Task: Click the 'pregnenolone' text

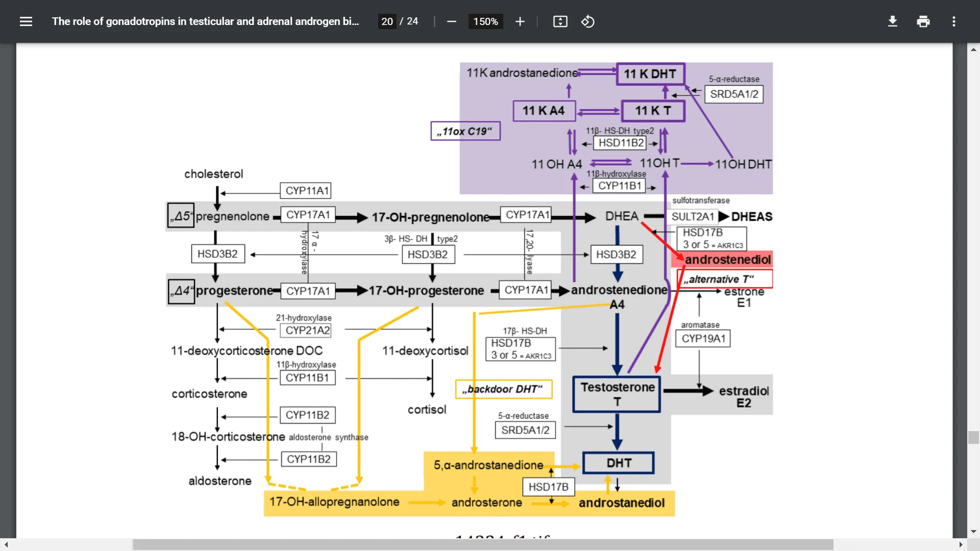Action: click(232, 216)
